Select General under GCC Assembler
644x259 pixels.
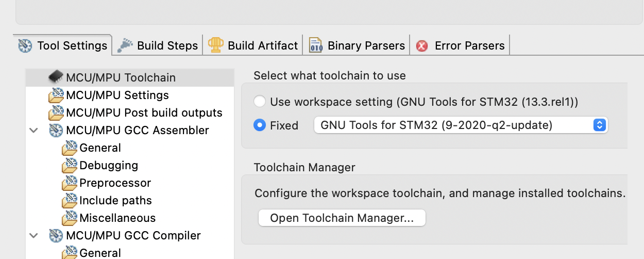tap(100, 148)
